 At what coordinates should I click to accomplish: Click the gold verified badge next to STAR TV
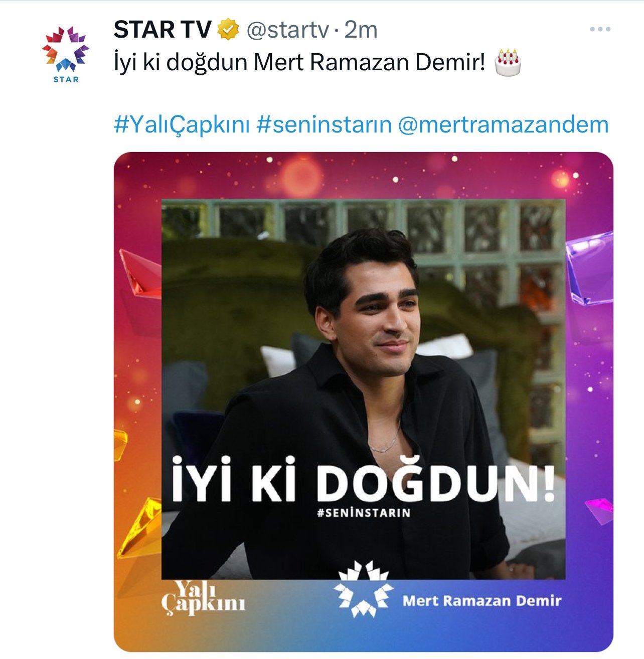tap(228, 30)
